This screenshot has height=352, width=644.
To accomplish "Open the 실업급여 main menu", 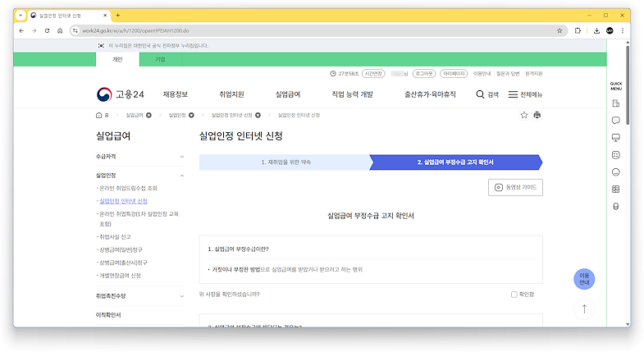I will [x=288, y=94].
